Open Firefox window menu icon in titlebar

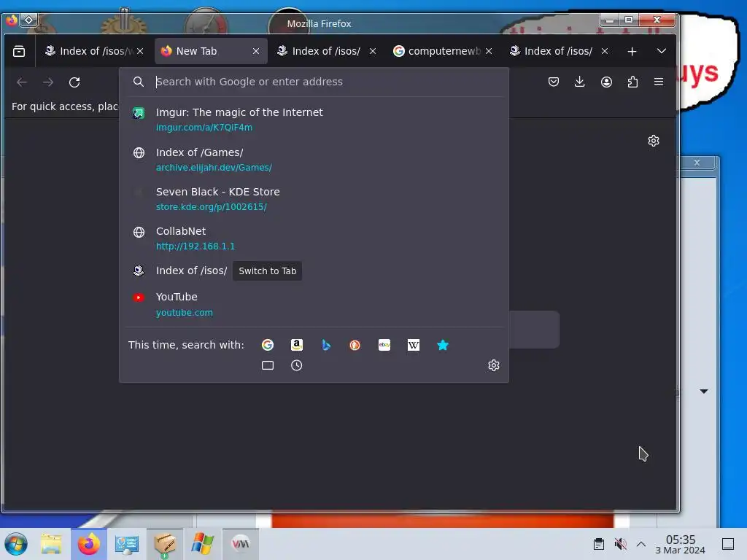pos(12,20)
